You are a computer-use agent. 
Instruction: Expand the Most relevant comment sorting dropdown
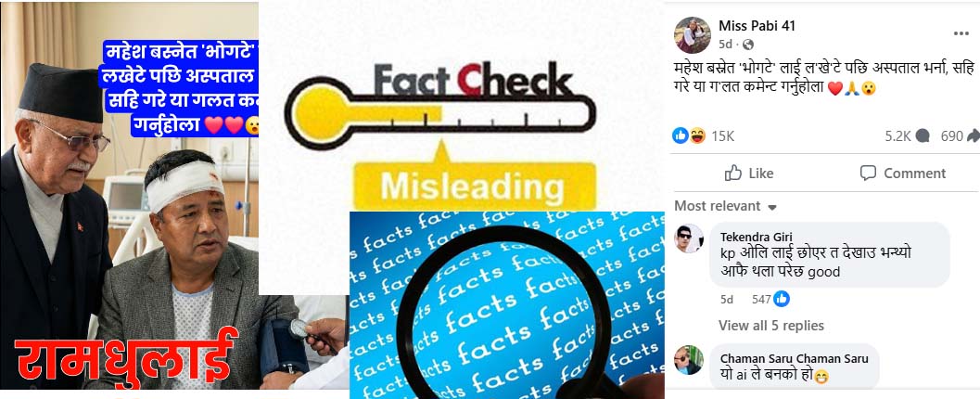[725, 206]
